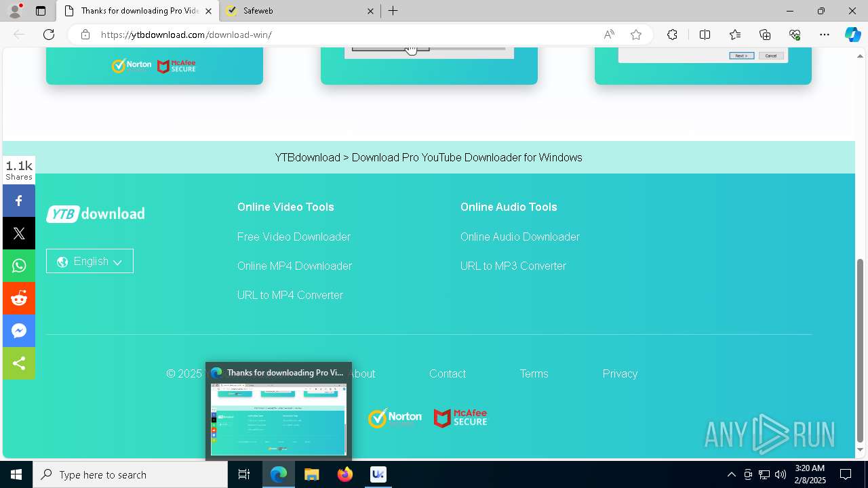Click the Windows search box
Viewport: 868px width, 488px height.
[x=130, y=474]
